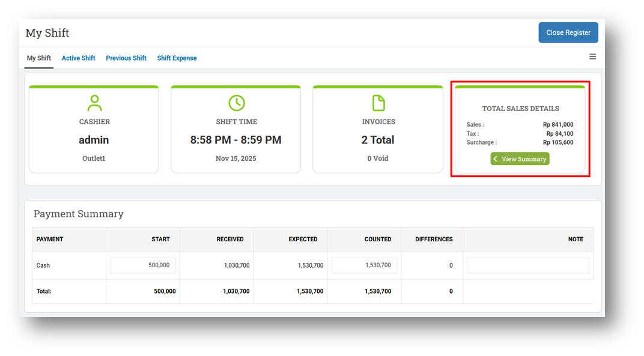The image size is (644, 356).
Task: Click the 'Total:' row label
Action: pyautogui.click(x=44, y=291)
